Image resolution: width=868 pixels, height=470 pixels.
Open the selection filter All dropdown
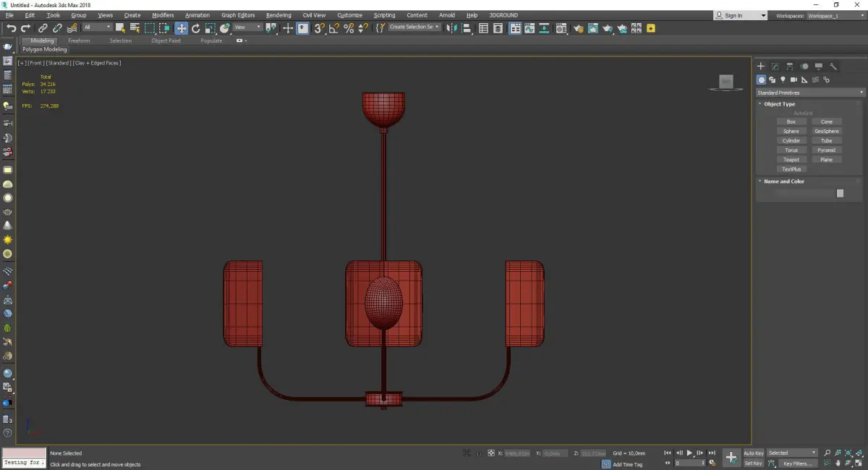click(97, 27)
